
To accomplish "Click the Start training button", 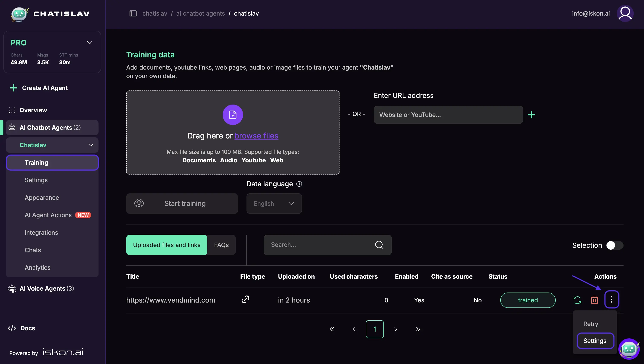I will (182, 203).
